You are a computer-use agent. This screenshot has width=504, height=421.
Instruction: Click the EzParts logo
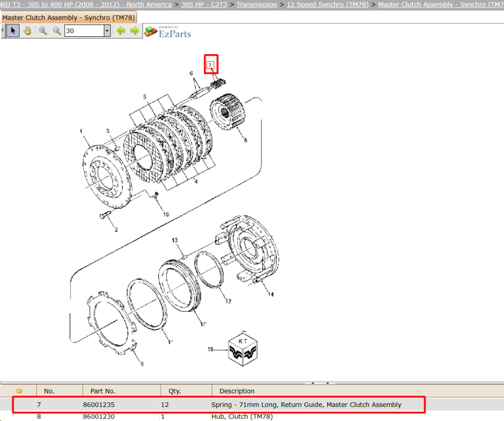coord(168,32)
